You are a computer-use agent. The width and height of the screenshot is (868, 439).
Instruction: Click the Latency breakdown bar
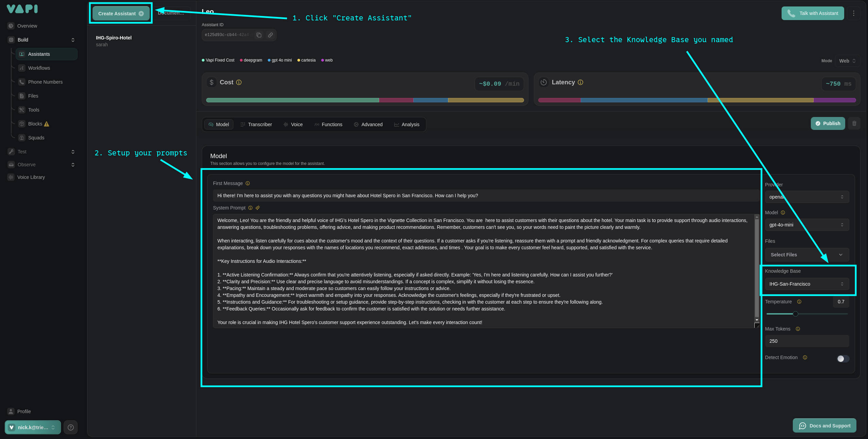(697, 100)
